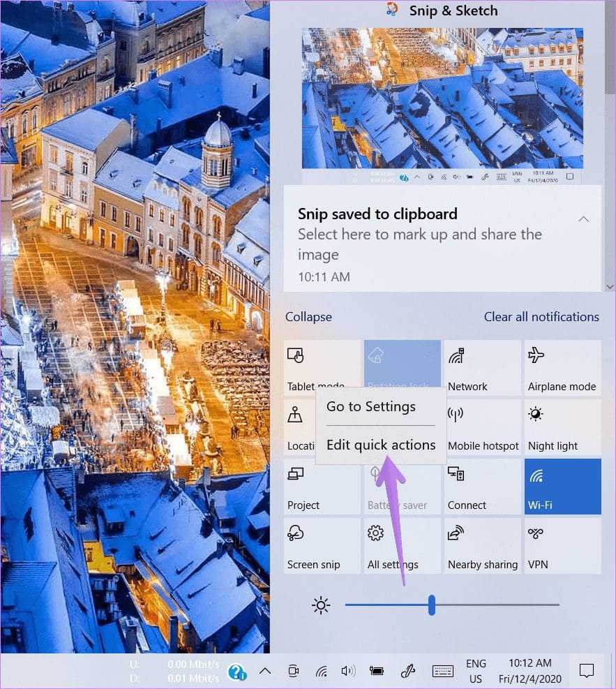The image size is (616, 689).
Task: Open All settings gear tile
Action: [402, 545]
